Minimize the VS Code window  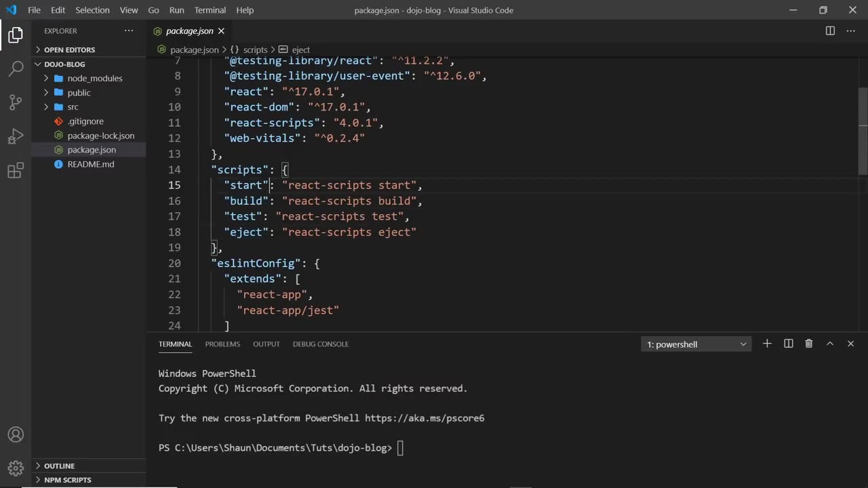pos(793,10)
